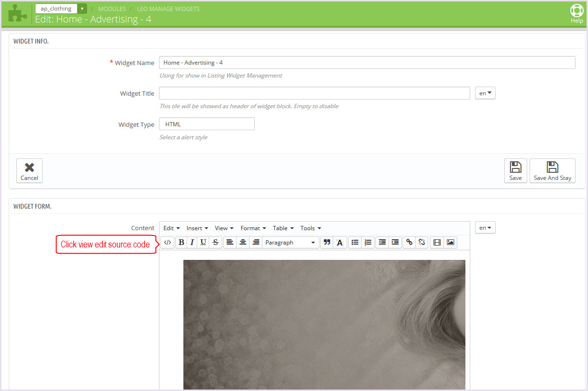This screenshot has height=391, width=588.
Task: Select the image in content editor
Action: [324, 324]
